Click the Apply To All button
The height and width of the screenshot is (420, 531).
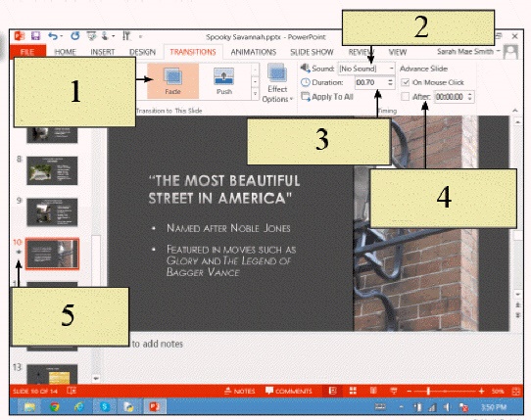[327, 97]
